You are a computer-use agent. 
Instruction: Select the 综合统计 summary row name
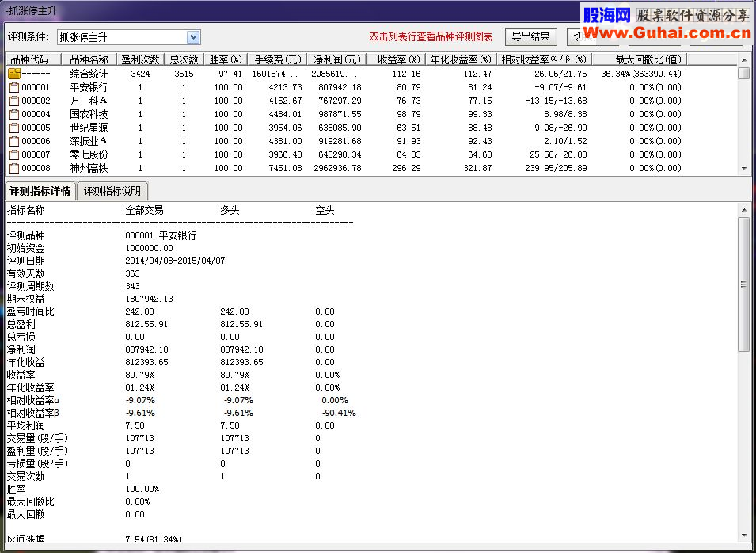[x=89, y=74]
